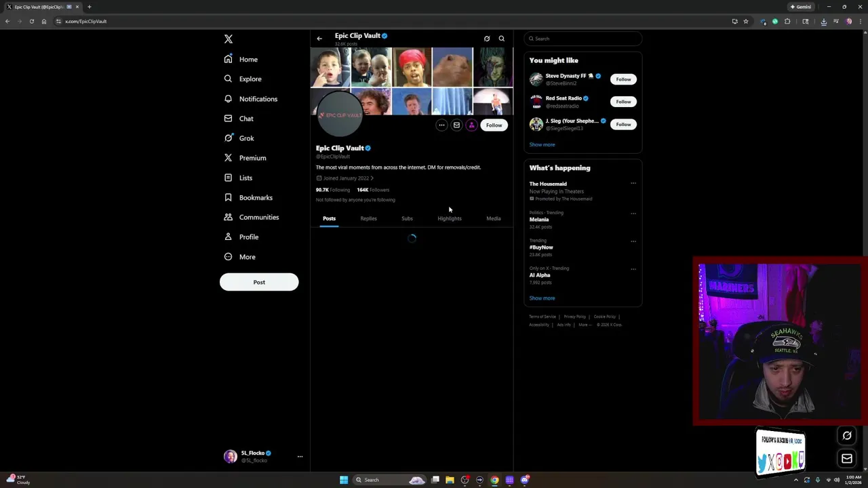The height and width of the screenshot is (488, 868).
Task: Open the 90.7K Following list
Action: click(333, 190)
